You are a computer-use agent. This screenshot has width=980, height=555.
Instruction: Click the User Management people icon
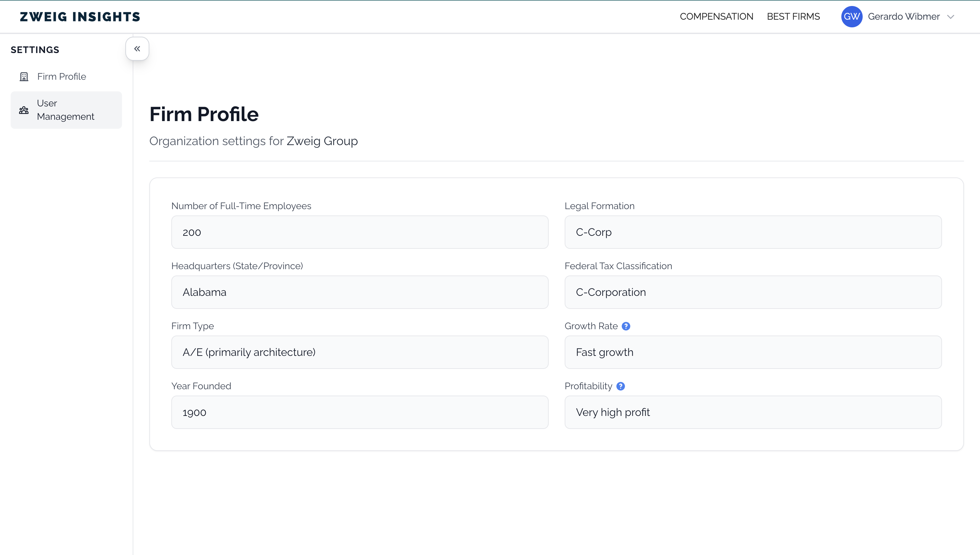point(24,110)
